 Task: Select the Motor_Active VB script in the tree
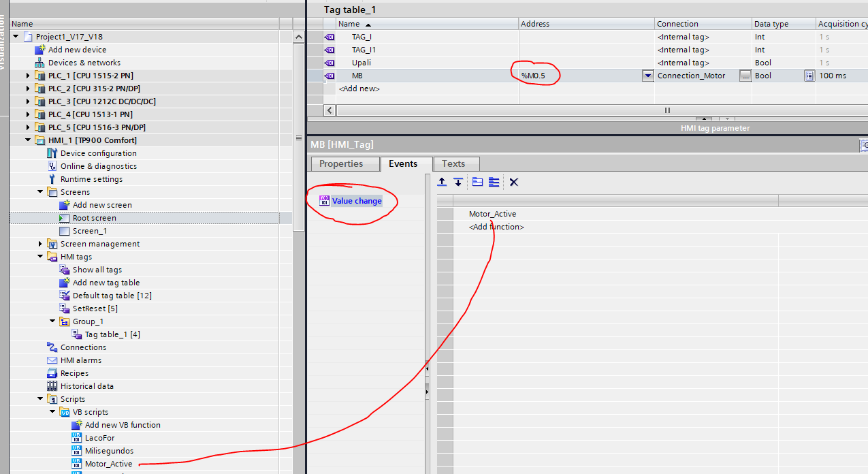pos(108,464)
